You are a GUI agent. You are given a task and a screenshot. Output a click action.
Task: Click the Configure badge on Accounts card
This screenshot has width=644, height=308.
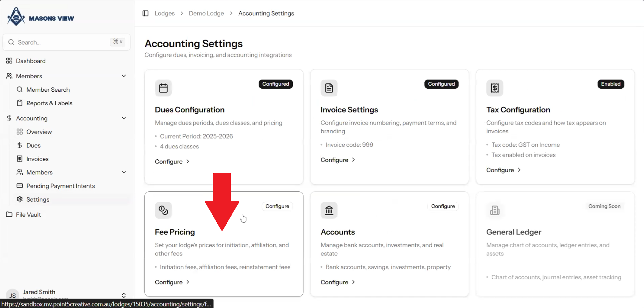(443, 206)
